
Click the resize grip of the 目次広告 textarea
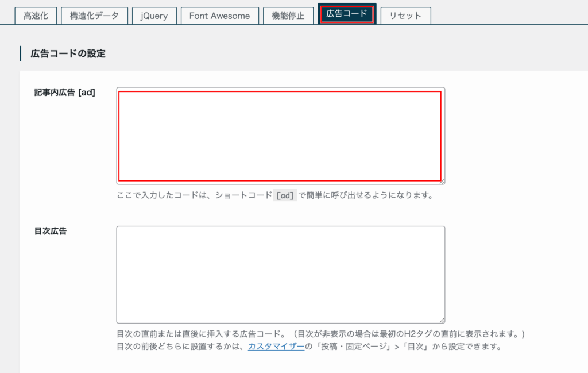click(442, 321)
